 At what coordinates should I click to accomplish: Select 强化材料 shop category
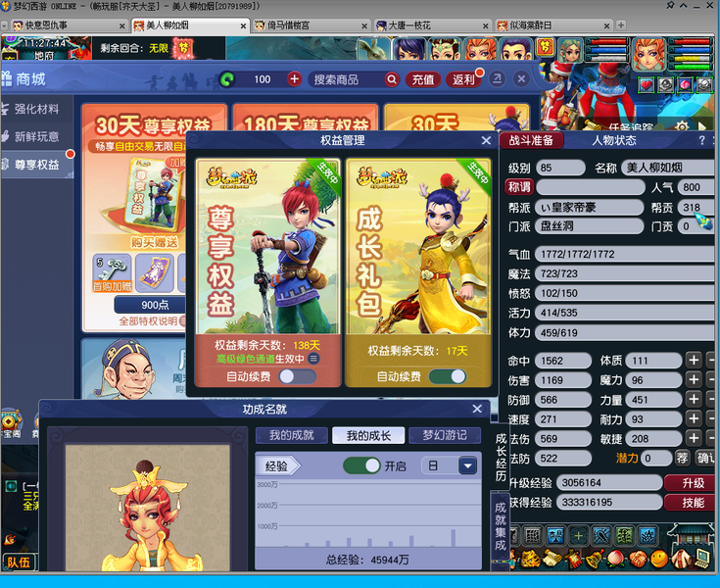(x=37, y=110)
